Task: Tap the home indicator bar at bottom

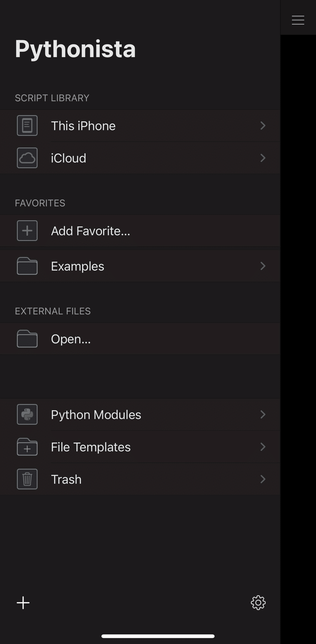Action: (x=158, y=636)
